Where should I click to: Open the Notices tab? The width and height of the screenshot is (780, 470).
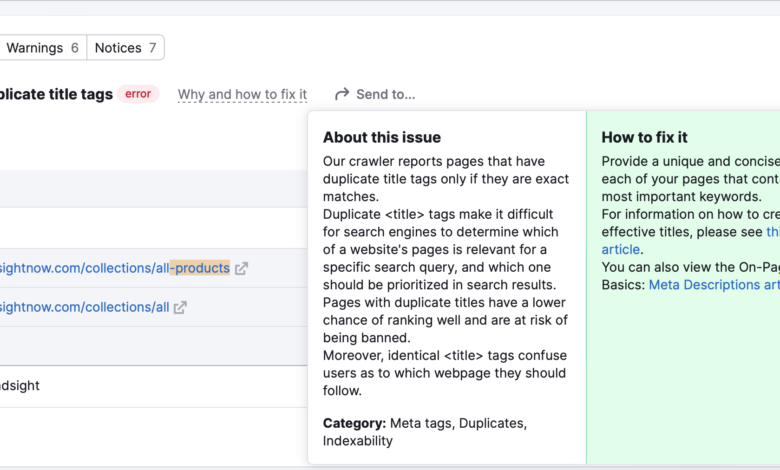(x=125, y=48)
